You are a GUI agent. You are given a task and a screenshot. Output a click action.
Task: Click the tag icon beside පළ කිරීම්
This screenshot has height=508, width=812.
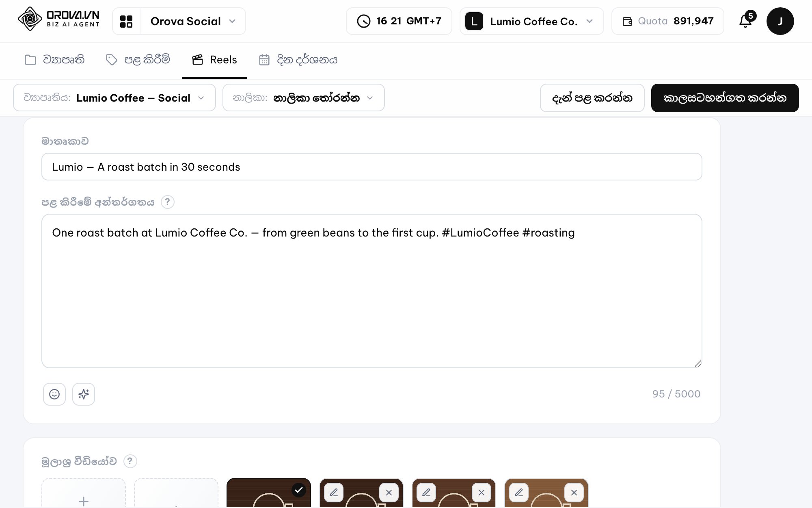(x=112, y=60)
